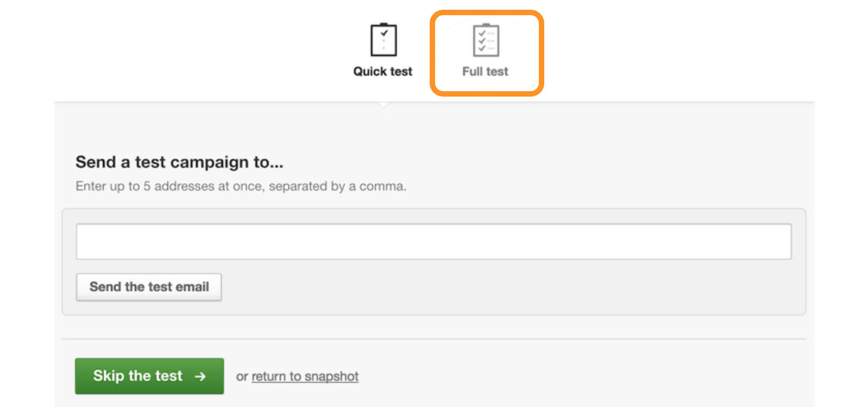Click the clip on top of Quick test clipboard
Screen dimensions: 868x407
(383, 24)
